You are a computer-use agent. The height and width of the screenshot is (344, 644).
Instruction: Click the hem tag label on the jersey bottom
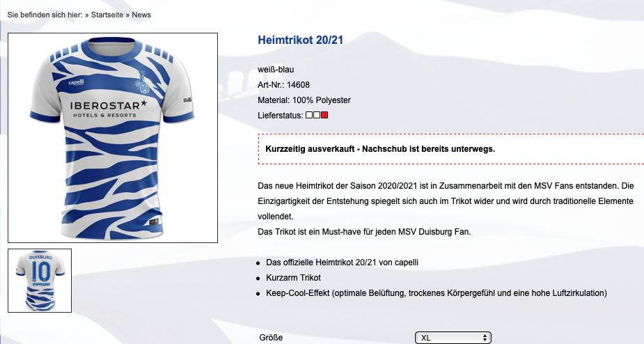pyautogui.click(x=155, y=222)
